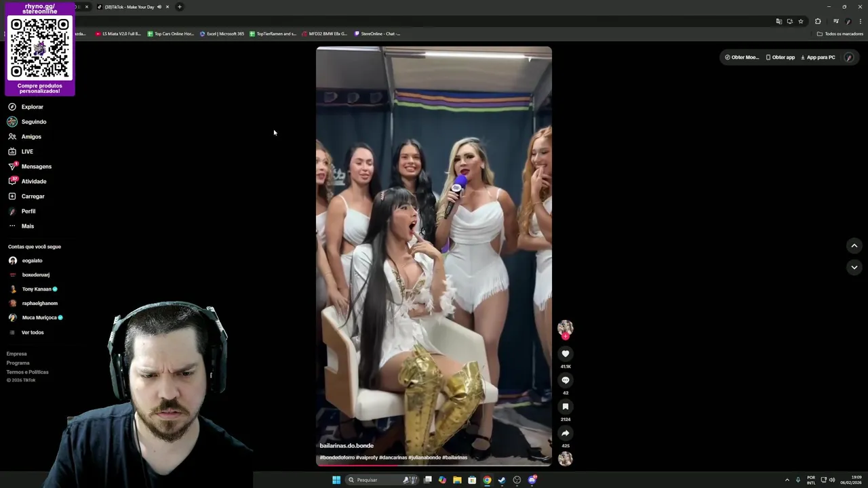
Task: Click the #vaiprofy hashtag
Action: coord(367,457)
